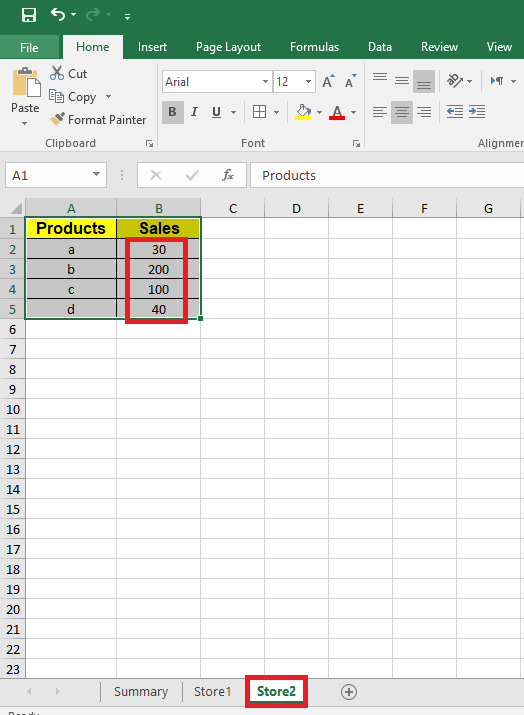Click the Save icon in quick access toolbar
The height and width of the screenshot is (715, 524).
tap(29, 16)
